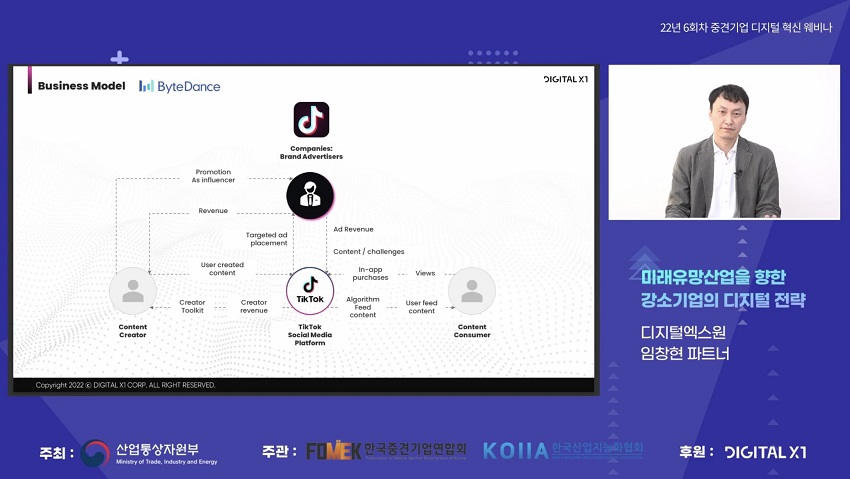Select the TikTok Social Media Platform circle
Screen dimensions: 850x479
310,291
